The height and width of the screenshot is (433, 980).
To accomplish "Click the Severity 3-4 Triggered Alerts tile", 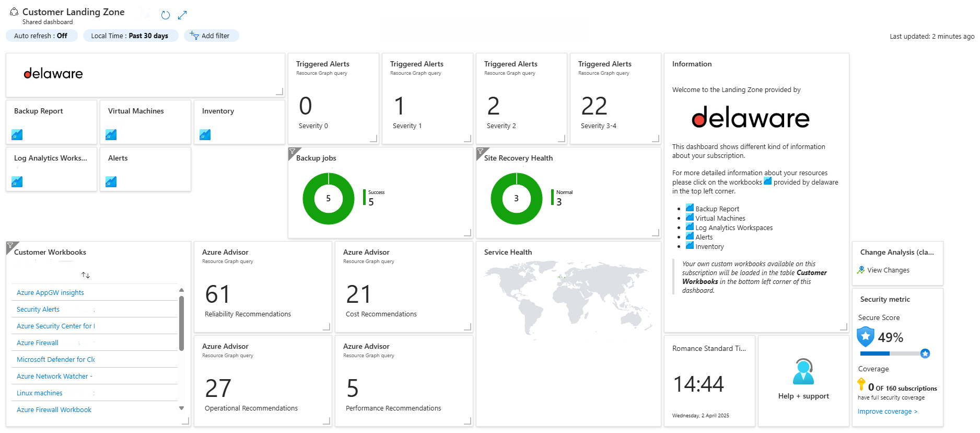I will pyautogui.click(x=614, y=98).
